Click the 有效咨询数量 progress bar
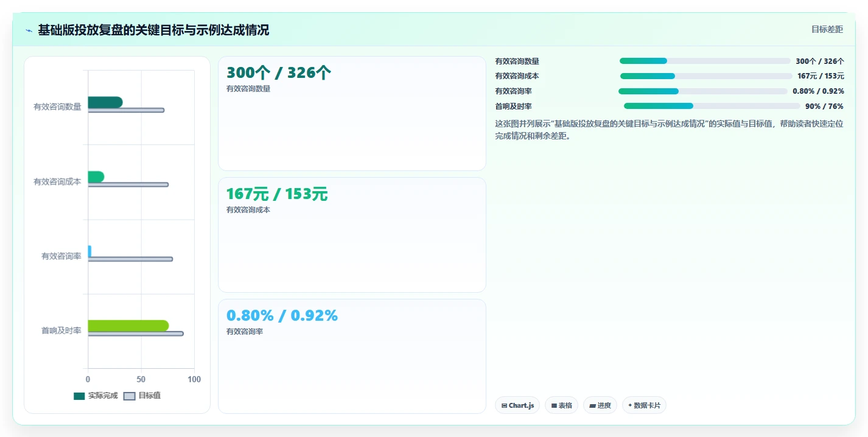This screenshot has width=868, height=437. [705, 61]
